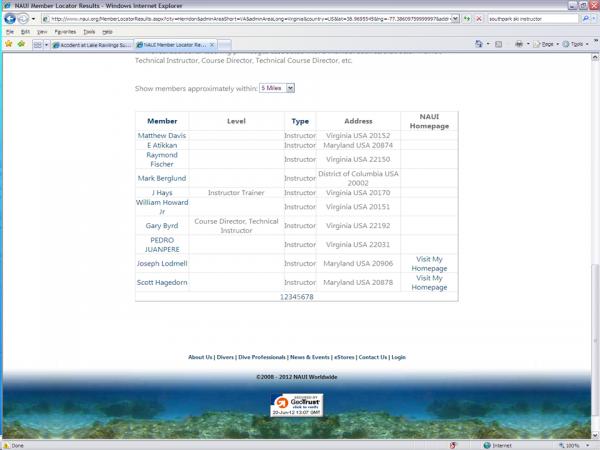Open member link E Atikkan

tap(162, 145)
